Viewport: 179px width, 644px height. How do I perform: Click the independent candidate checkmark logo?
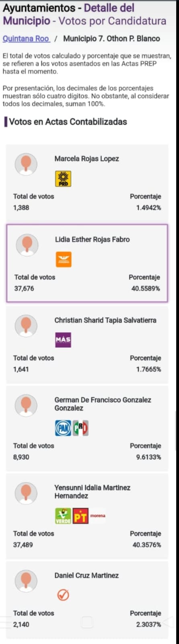[63, 595]
